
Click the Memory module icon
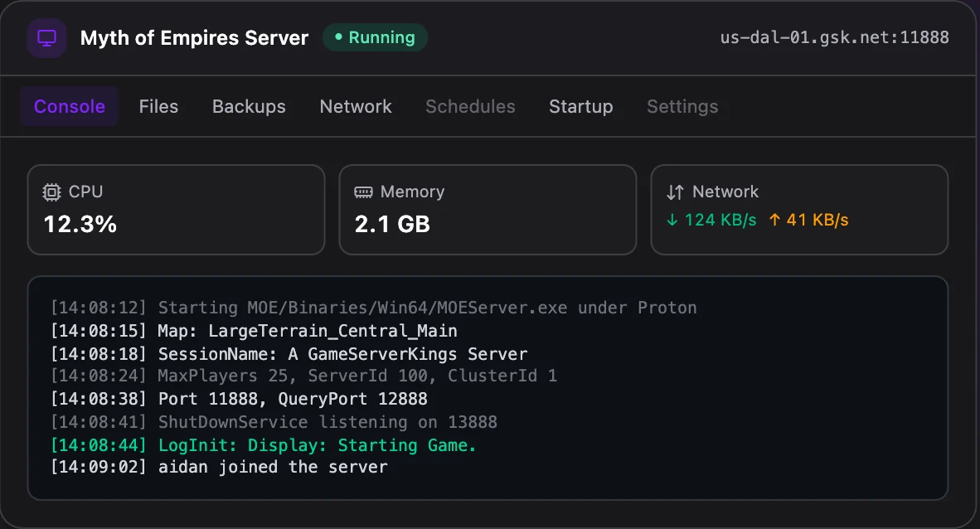(363, 192)
